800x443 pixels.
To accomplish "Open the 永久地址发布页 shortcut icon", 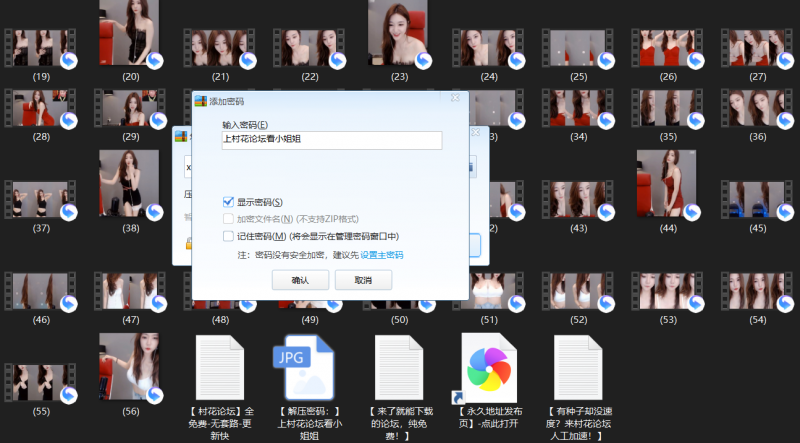I will [x=488, y=367].
